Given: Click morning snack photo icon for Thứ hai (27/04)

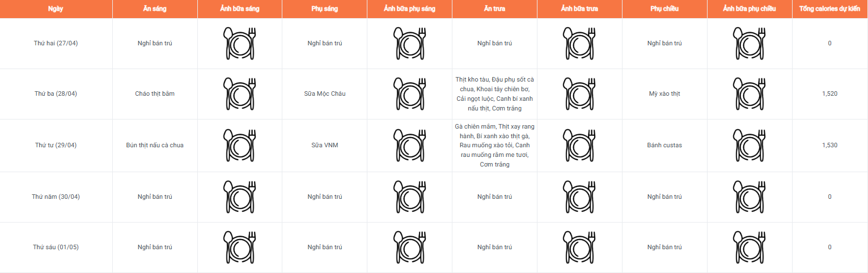Looking at the screenshot, I should pos(409,43).
